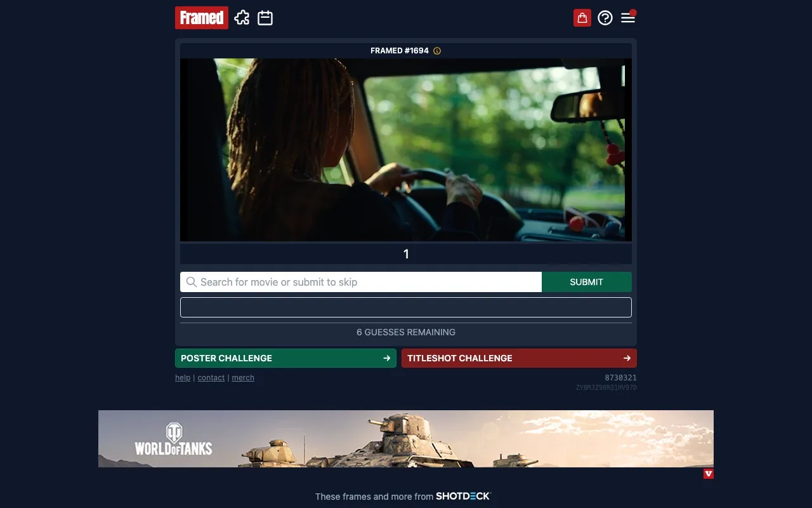The height and width of the screenshot is (508, 812).
Task: Click the red ad provider badge
Action: 709,474
